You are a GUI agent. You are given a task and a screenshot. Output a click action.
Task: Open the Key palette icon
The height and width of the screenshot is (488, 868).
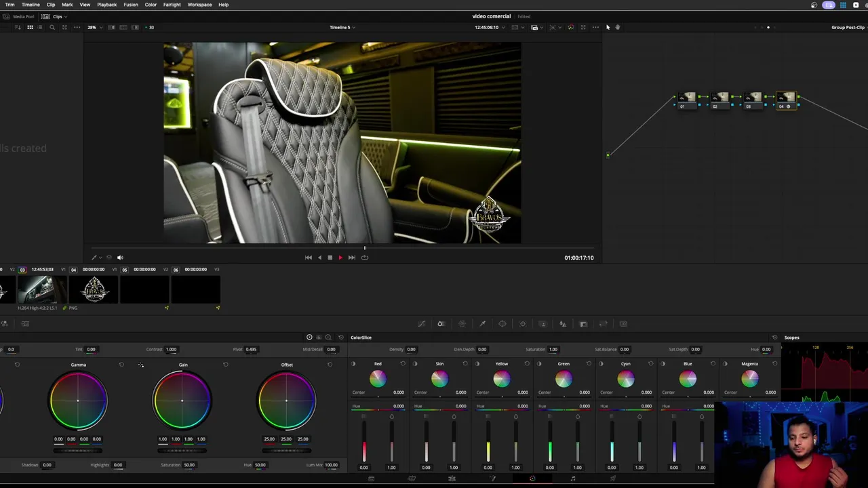(x=583, y=324)
